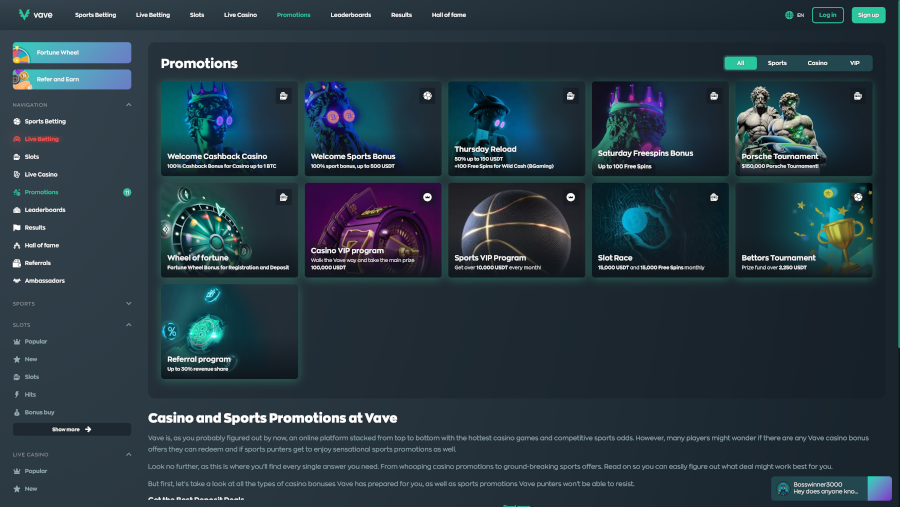900x507 pixels.
Task: Click the Slots section New star icon
Action: (x=17, y=359)
